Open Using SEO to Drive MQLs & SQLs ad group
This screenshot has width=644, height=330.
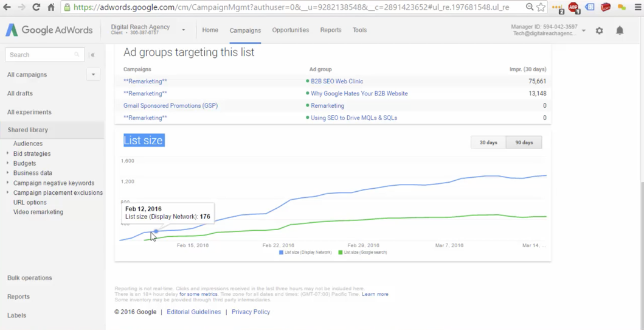coord(354,118)
